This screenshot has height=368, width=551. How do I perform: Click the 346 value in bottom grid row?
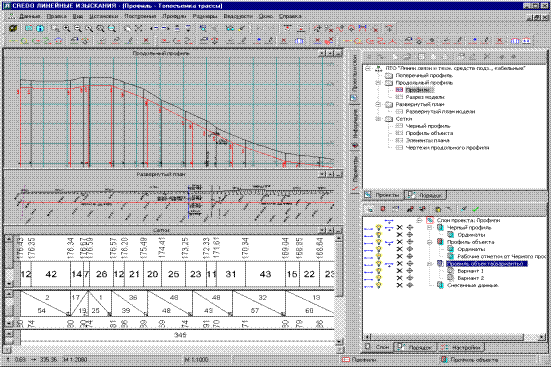tap(180, 335)
